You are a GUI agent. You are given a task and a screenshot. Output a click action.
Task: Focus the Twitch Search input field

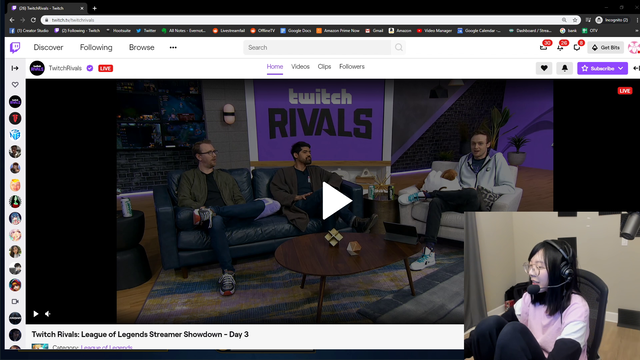pos(317,48)
